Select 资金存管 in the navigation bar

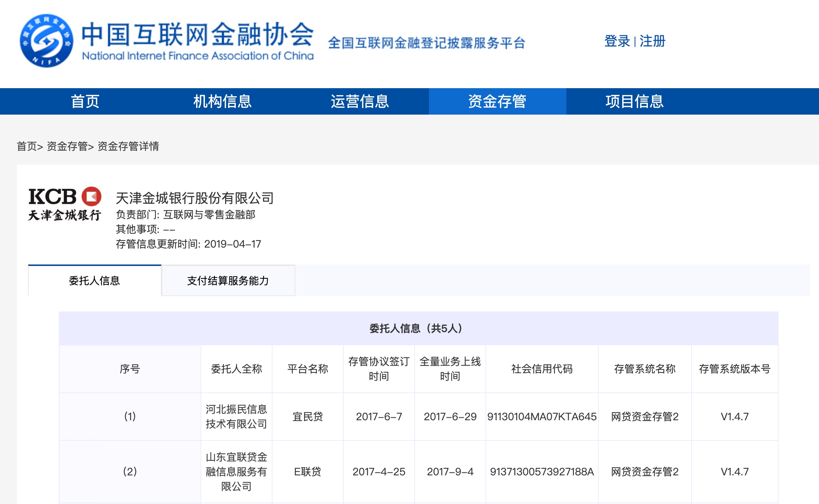(x=497, y=101)
